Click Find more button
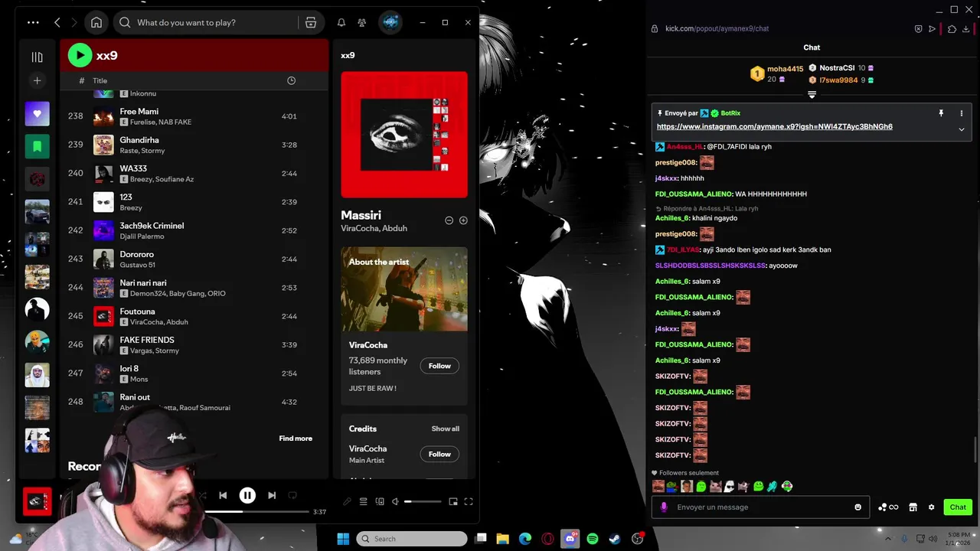This screenshot has height=551, width=980. click(x=296, y=439)
